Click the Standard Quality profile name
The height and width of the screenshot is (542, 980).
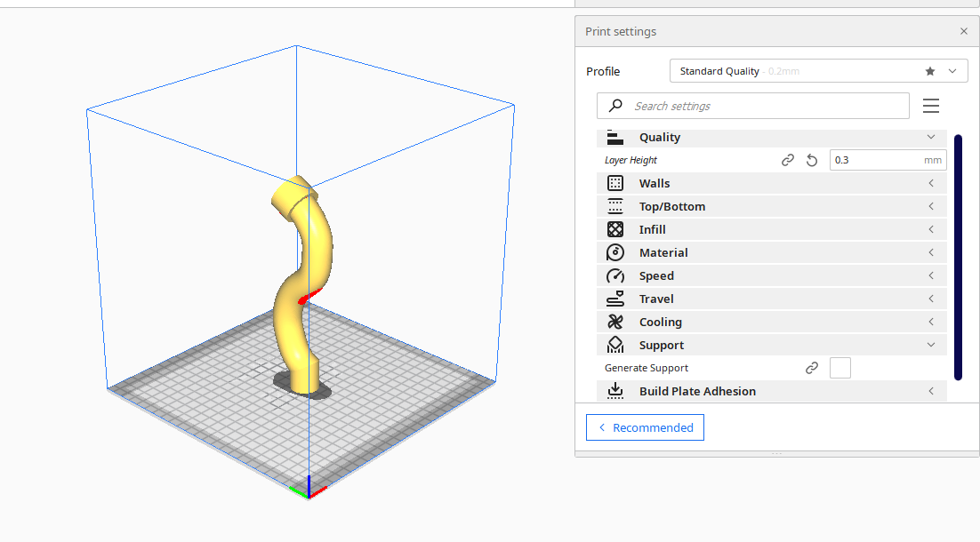pyautogui.click(x=719, y=71)
